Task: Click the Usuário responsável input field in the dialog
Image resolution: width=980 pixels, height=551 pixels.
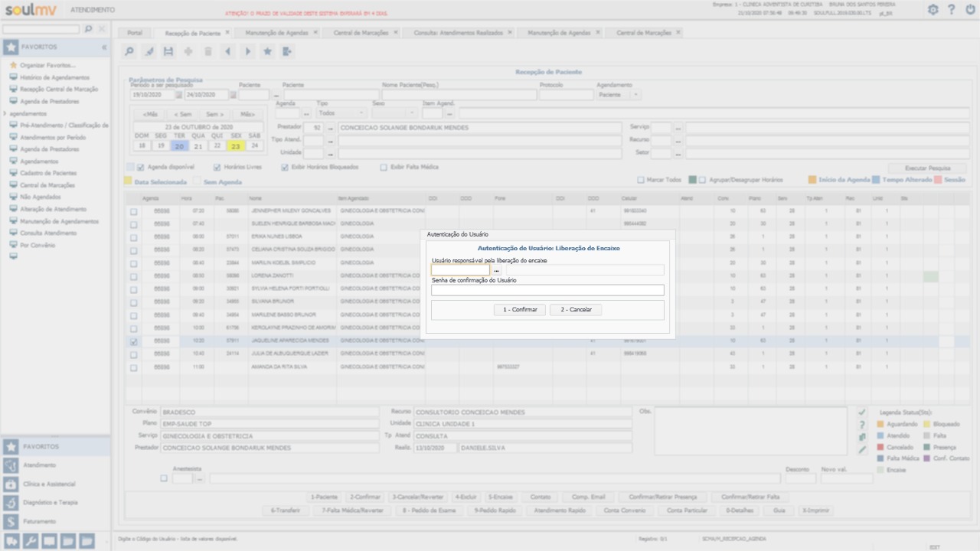Action: [460, 270]
